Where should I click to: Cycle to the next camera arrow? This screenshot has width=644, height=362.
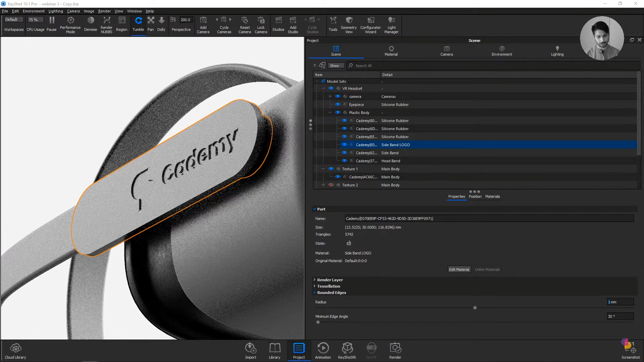click(x=230, y=19)
